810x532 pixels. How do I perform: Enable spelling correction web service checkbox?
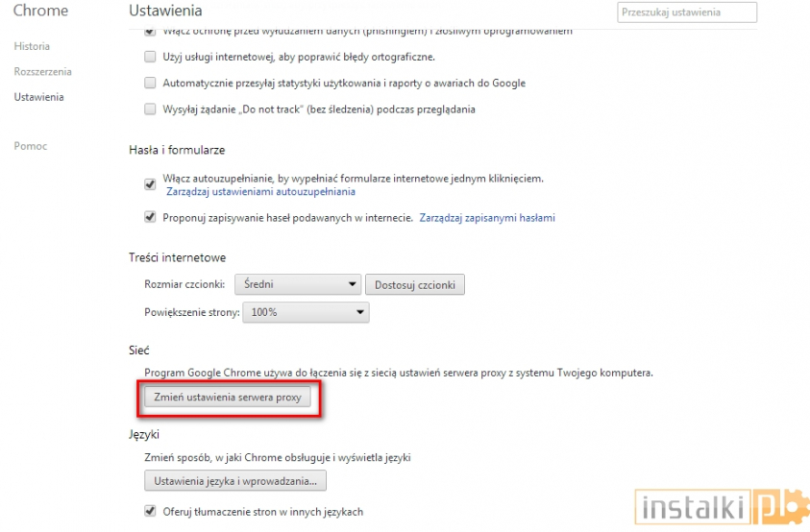[x=150, y=58]
